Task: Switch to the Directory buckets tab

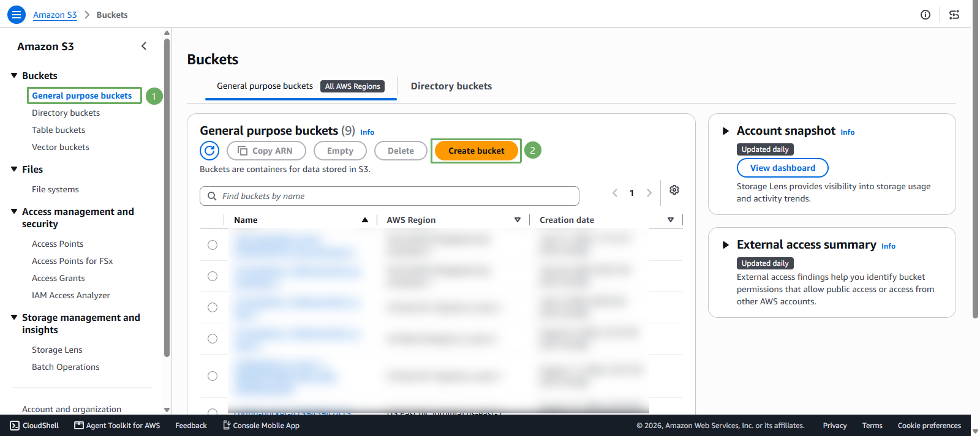Action: tap(451, 86)
